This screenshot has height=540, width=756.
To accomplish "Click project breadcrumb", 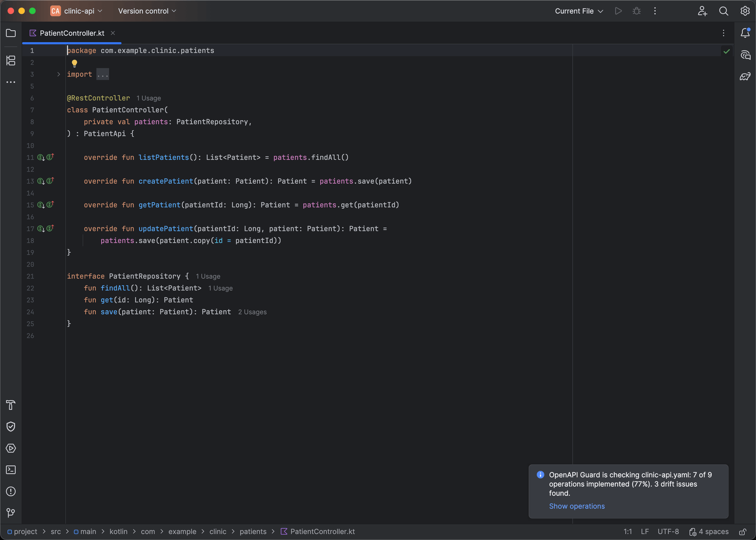I will [x=22, y=531].
